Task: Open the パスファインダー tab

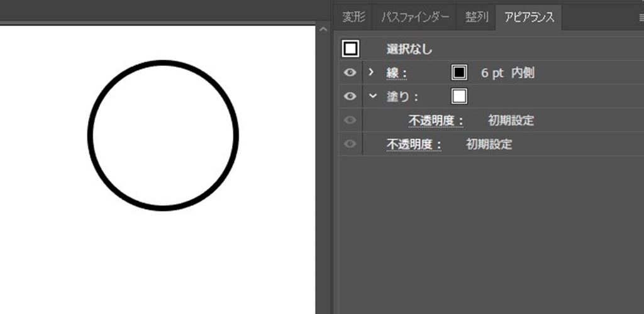Action: pyautogui.click(x=414, y=17)
